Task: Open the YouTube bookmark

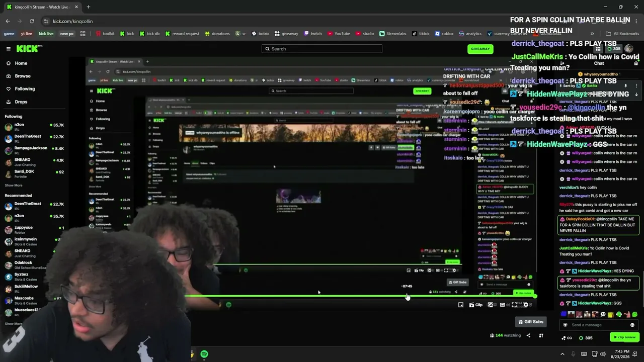Action: (x=339, y=34)
